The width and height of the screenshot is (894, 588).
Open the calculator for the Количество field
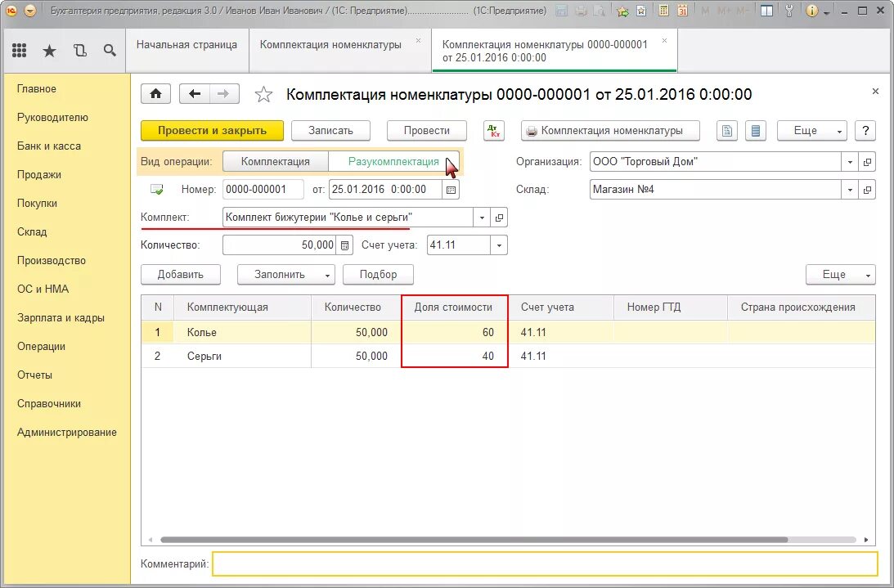point(344,245)
